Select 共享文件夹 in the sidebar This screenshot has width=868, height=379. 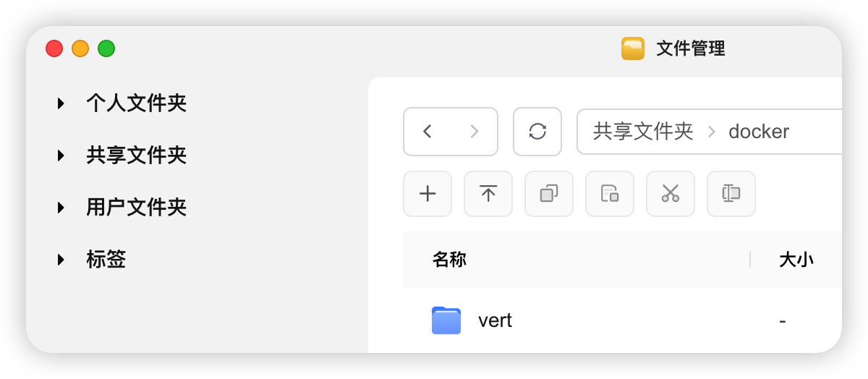[137, 156]
